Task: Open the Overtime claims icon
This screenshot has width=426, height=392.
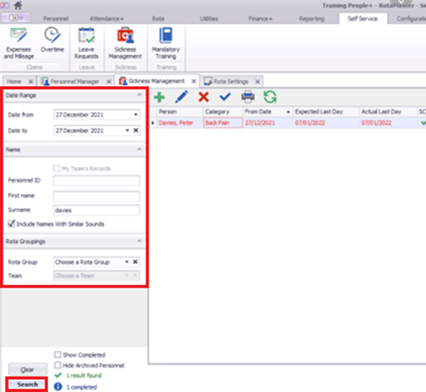Action: pos(52,40)
